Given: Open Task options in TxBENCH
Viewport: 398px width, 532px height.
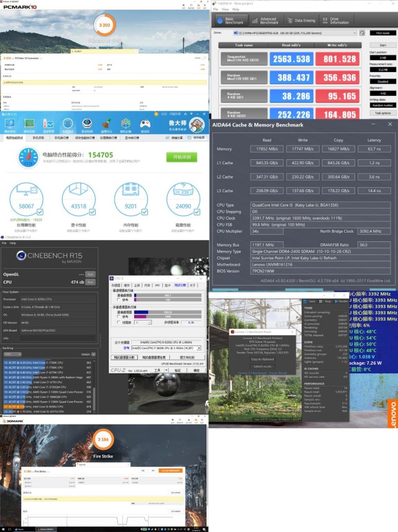Looking at the screenshot, I should (x=382, y=113).
